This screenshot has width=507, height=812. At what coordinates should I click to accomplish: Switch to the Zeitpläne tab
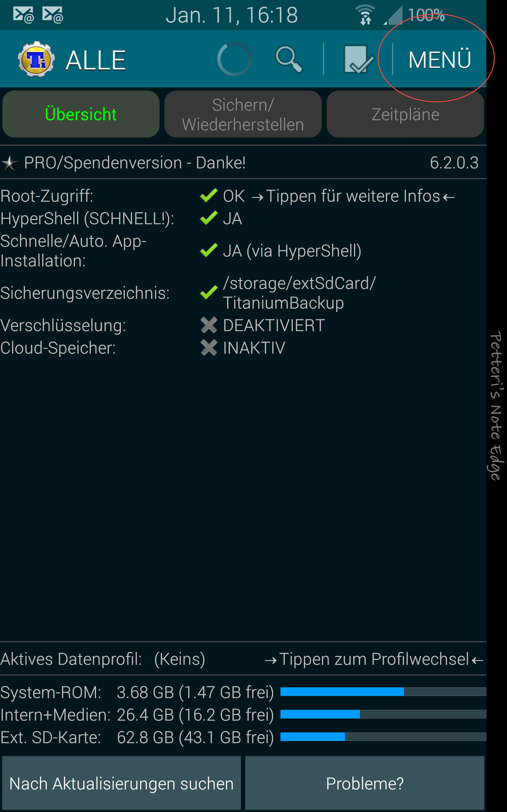405,114
